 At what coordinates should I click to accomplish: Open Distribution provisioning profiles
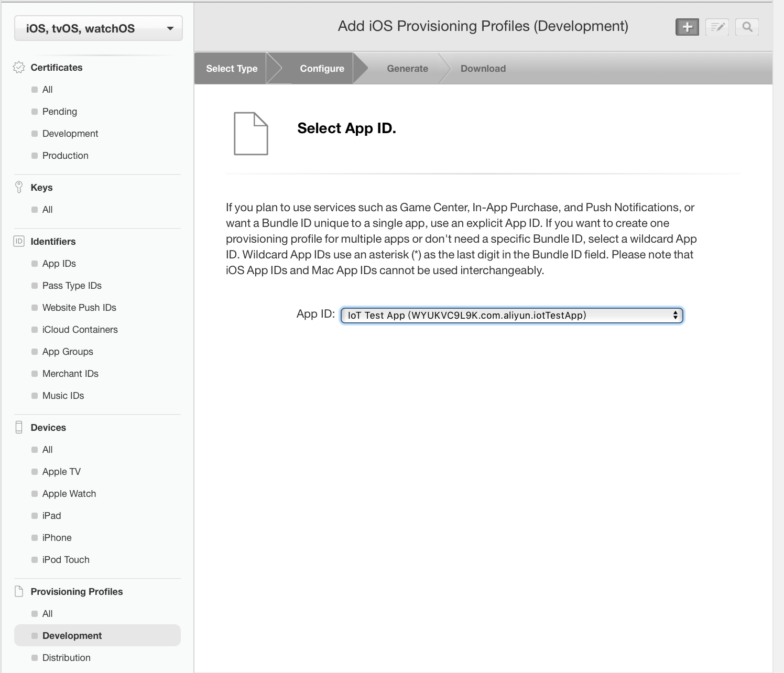[x=66, y=658]
